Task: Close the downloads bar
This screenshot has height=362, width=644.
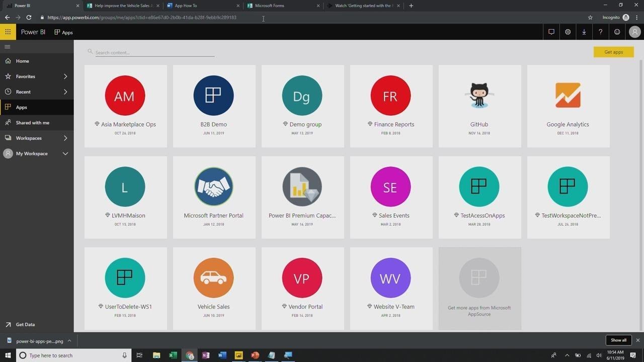Action: [638, 340]
